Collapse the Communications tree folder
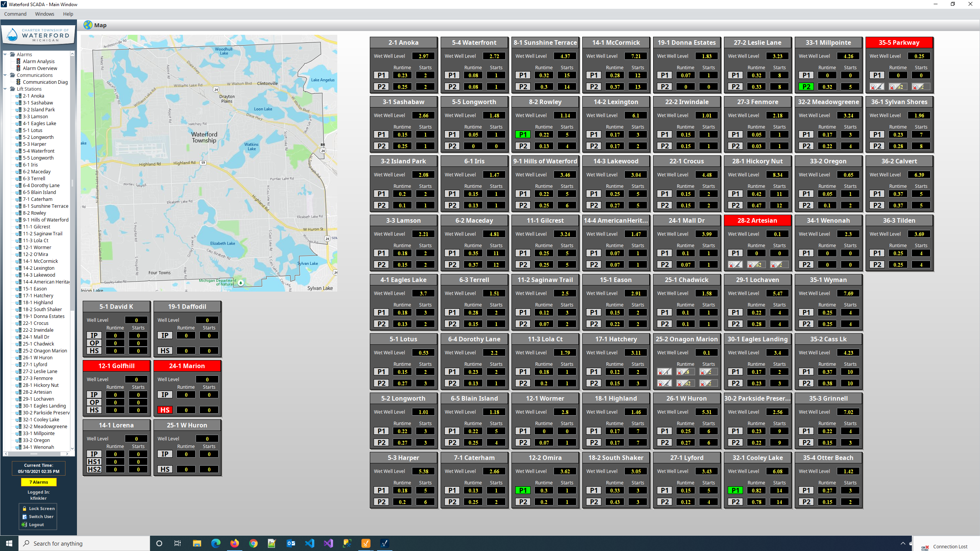Screen dimensions: 980x551 5,75
